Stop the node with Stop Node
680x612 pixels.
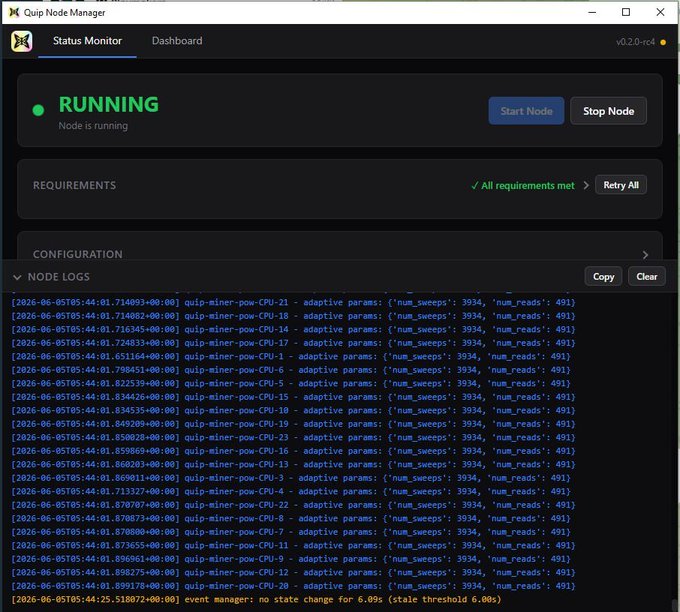(x=608, y=111)
